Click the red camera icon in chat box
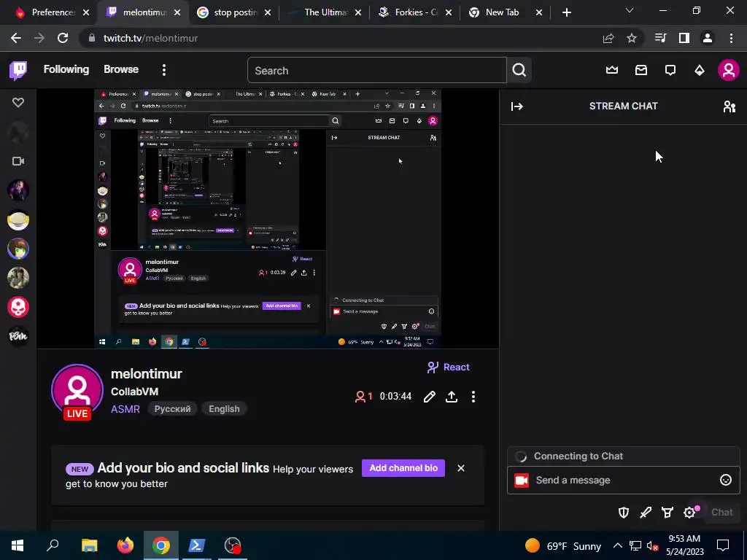The width and height of the screenshot is (747, 560). (522, 481)
